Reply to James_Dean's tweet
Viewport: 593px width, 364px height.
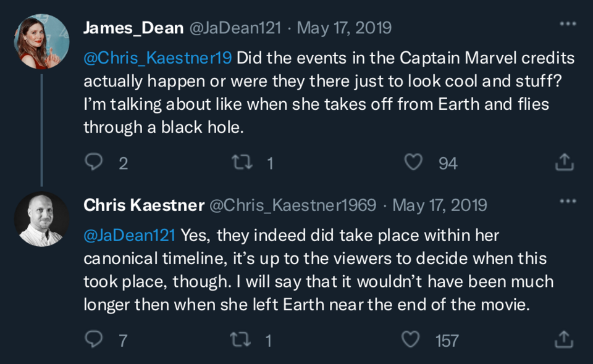coord(93,162)
